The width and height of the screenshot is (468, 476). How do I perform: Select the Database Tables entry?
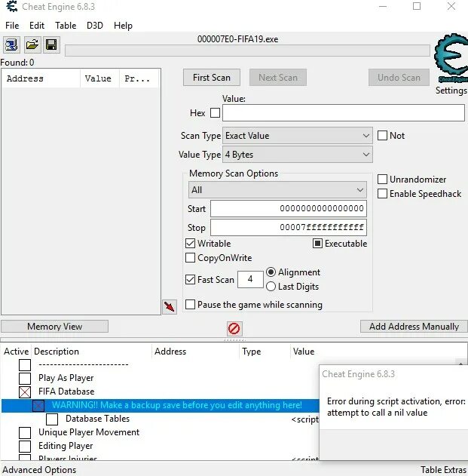point(98,419)
